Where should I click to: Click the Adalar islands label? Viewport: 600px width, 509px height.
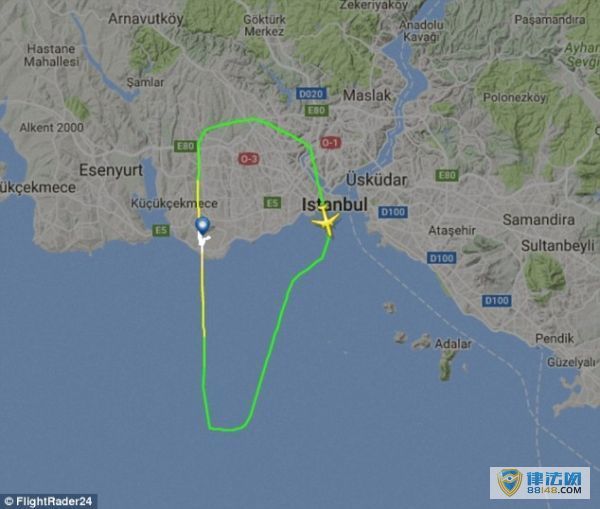(453, 344)
